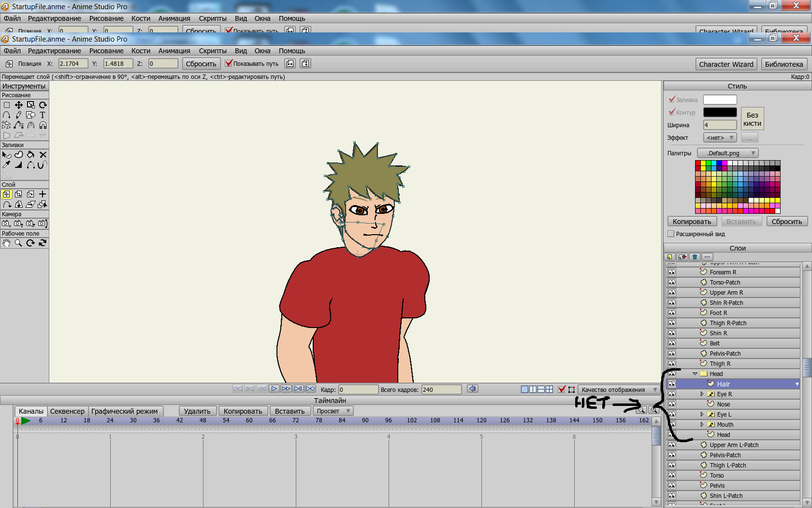The width and height of the screenshot is (812, 508).
Task: Click the delete layer trash icon
Action: (x=695, y=257)
